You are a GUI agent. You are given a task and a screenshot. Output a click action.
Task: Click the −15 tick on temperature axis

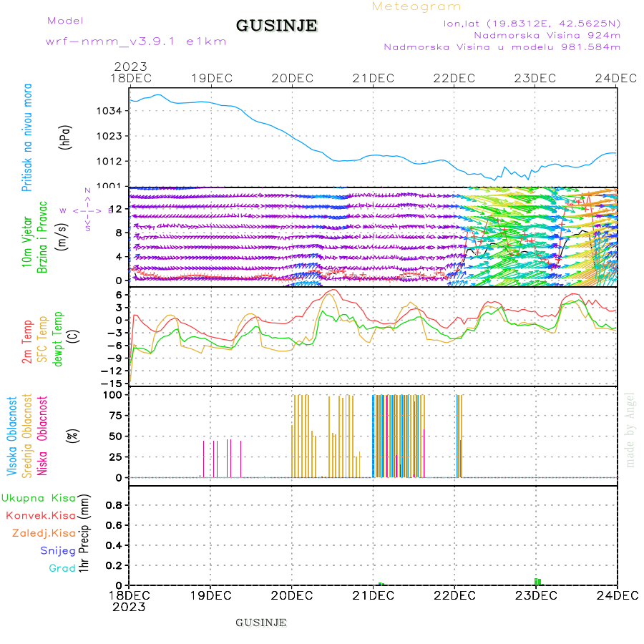coord(112,384)
